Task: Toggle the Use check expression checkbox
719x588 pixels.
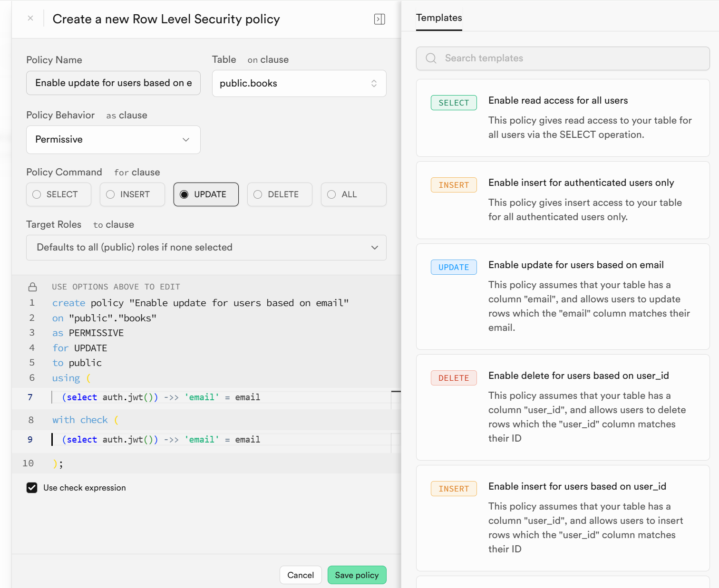Action: (x=32, y=488)
